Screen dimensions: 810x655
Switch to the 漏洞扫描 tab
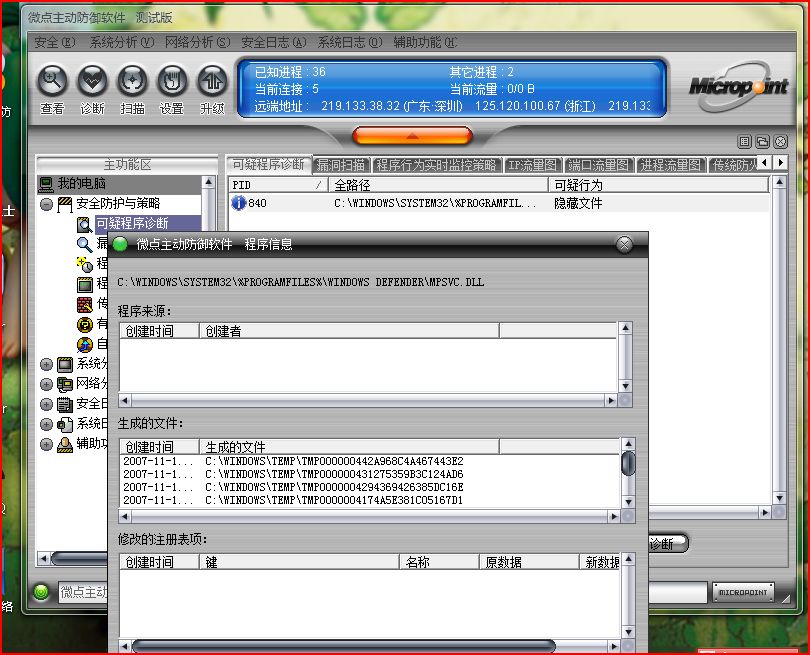click(341, 165)
